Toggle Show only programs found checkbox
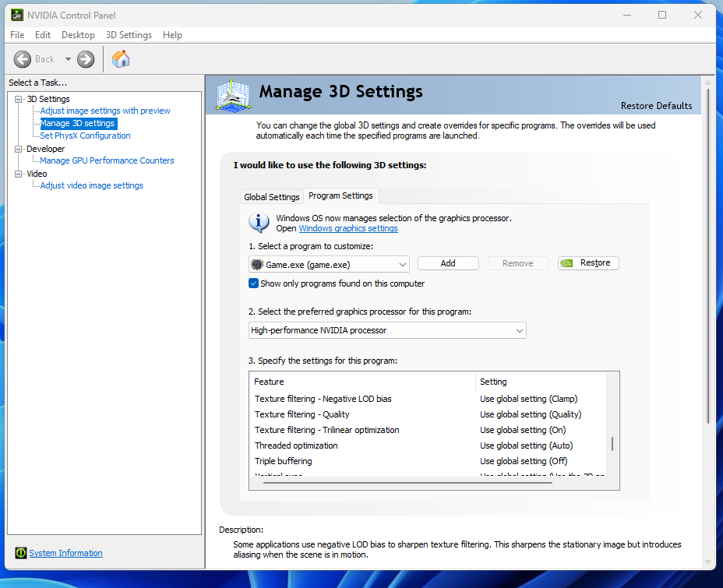The image size is (723, 588). (254, 283)
